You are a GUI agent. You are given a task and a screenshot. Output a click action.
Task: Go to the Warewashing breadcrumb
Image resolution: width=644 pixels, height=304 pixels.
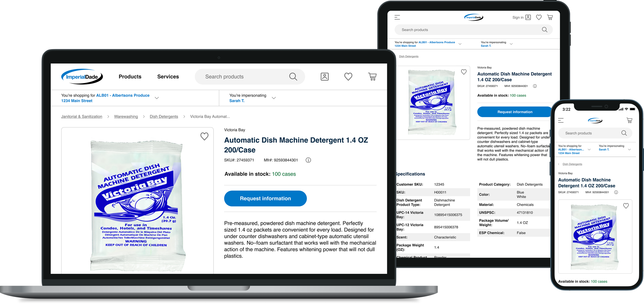pyautogui.click(x=126, y=116)
